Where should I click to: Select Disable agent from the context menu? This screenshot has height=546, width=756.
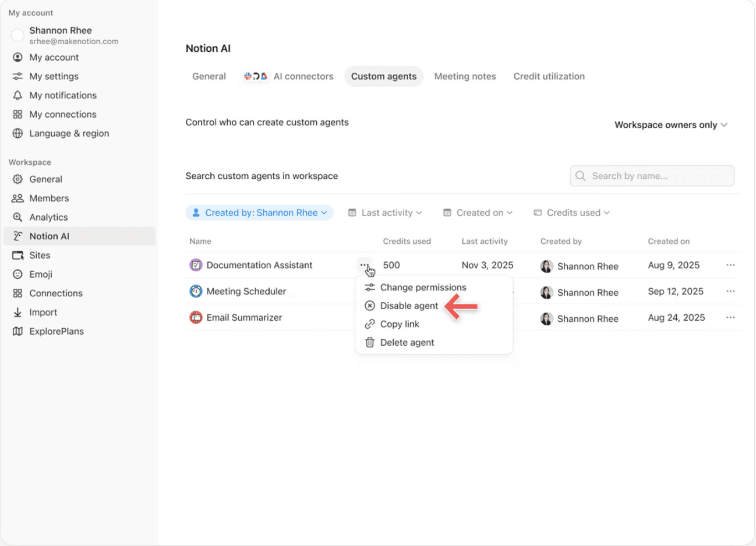(x=409, y=306)
